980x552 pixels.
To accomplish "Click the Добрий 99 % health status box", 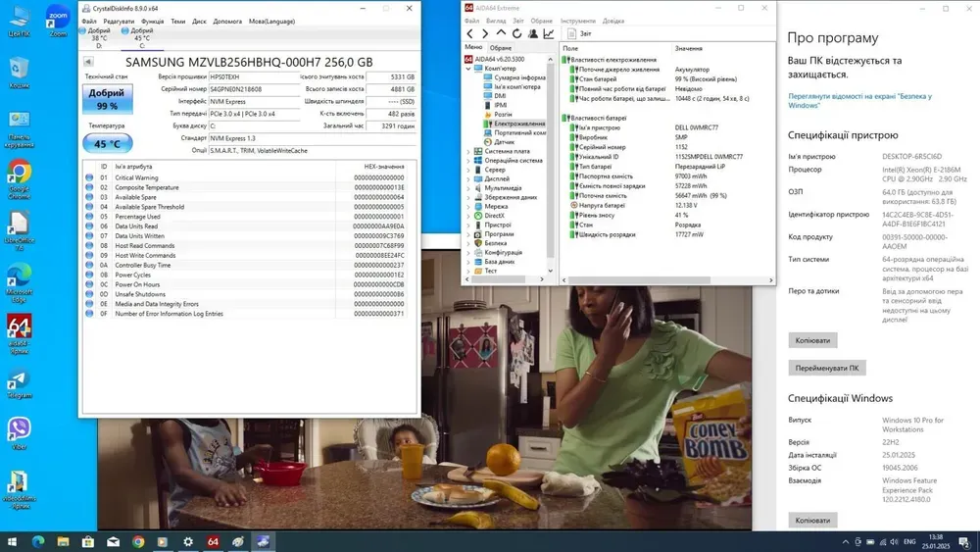I will (x=107, y=99).
